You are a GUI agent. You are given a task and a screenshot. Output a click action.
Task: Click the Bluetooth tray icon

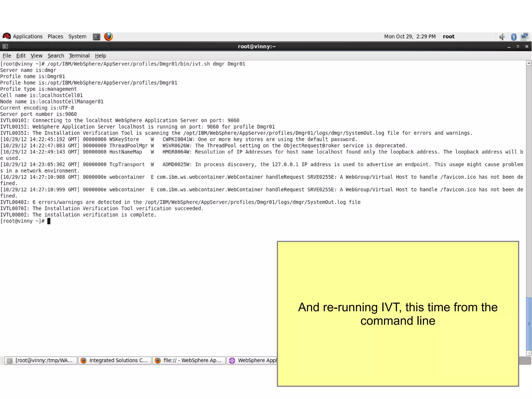coord(514,37)
